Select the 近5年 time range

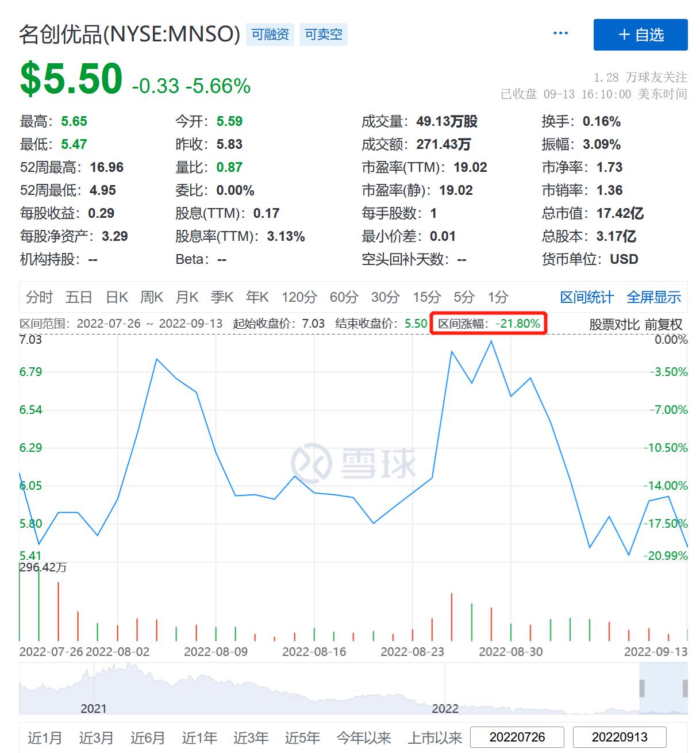(302, 737)
